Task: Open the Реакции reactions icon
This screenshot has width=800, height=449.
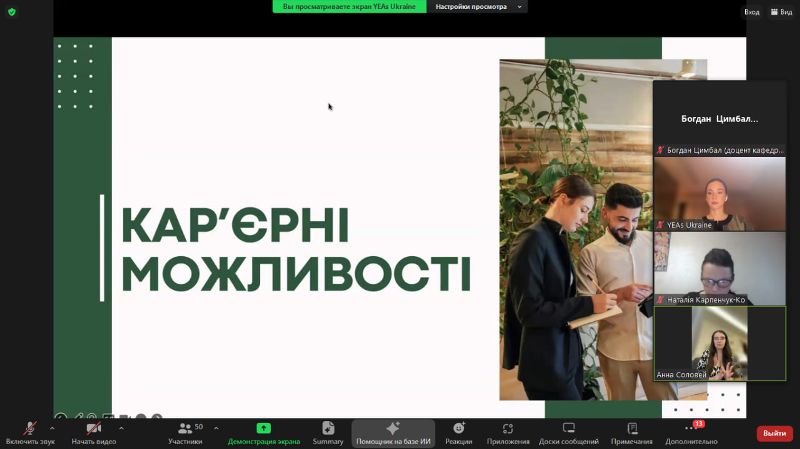Action: pos(459,428)
